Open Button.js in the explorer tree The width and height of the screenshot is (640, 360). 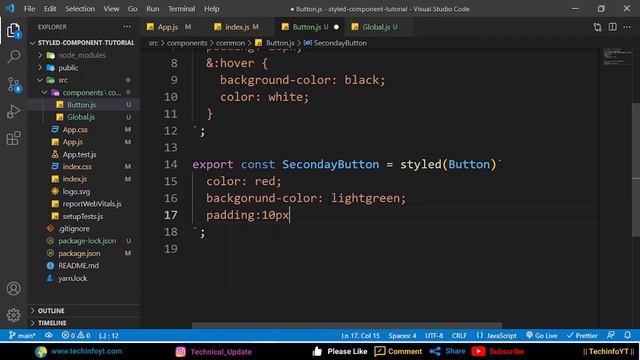(x=84, y=105)
